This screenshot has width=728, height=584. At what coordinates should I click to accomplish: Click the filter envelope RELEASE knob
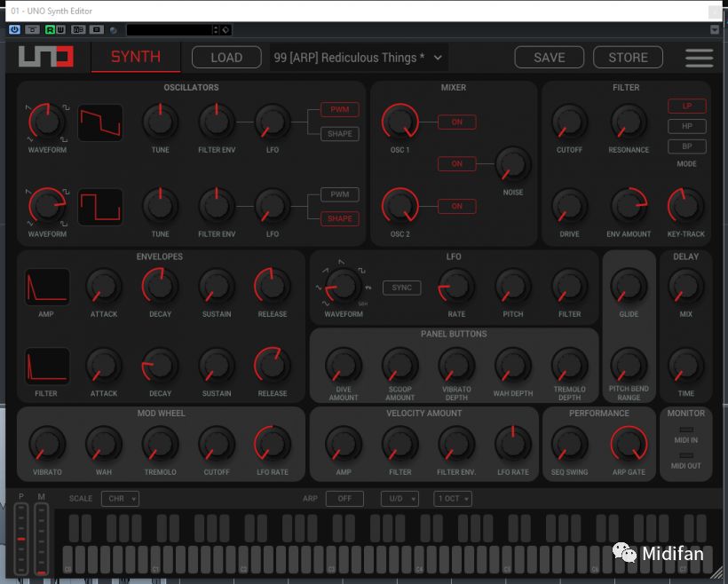pos(273,366)
